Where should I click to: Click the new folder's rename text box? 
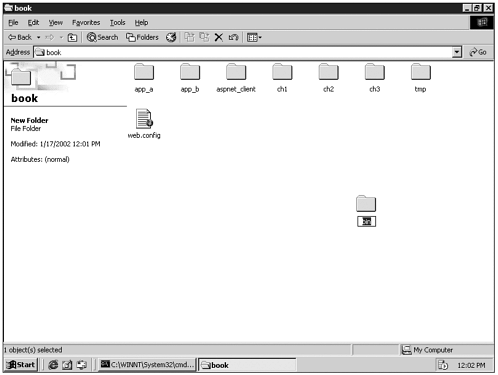point(366,221)
